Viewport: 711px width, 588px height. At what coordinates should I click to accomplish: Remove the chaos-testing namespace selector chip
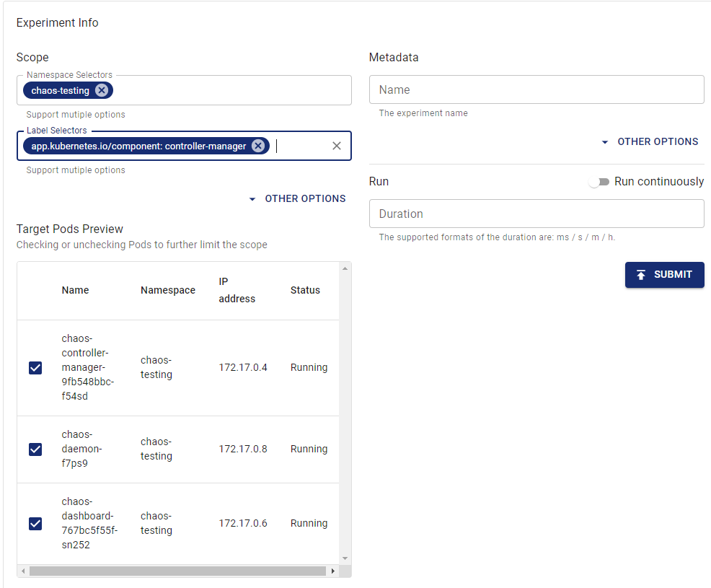pyautogui.click(x=100, y=90)
